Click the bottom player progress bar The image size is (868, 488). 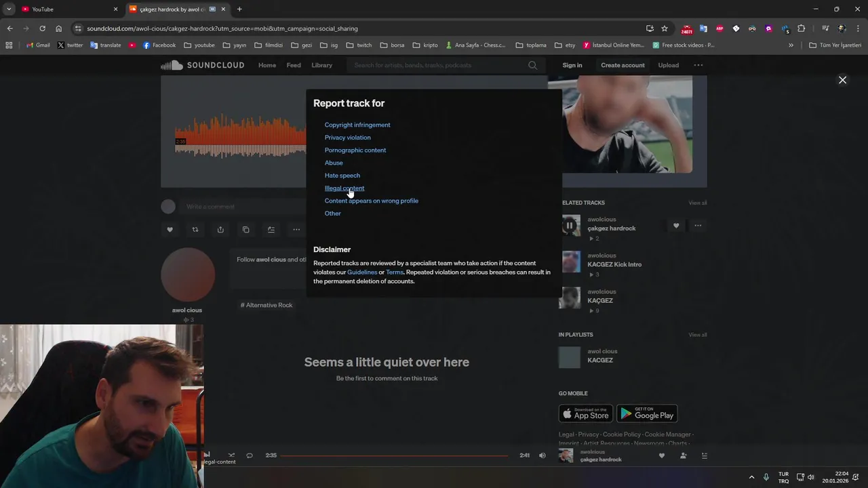(x=394, y=455)
